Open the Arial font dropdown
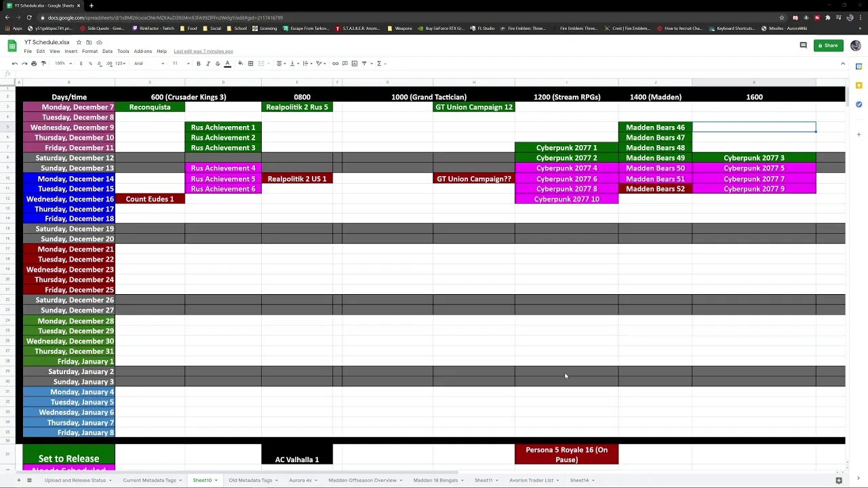Viewport: 868px width, 488px height. click(x=149, y=64)
